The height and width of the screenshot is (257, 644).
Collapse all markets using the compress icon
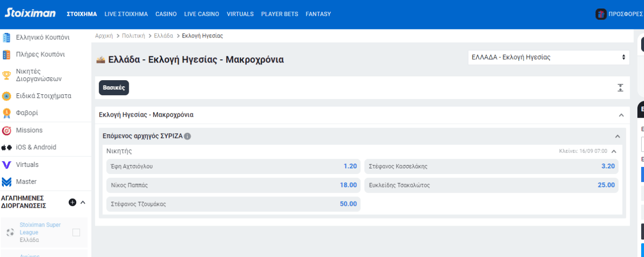(620, 88)
